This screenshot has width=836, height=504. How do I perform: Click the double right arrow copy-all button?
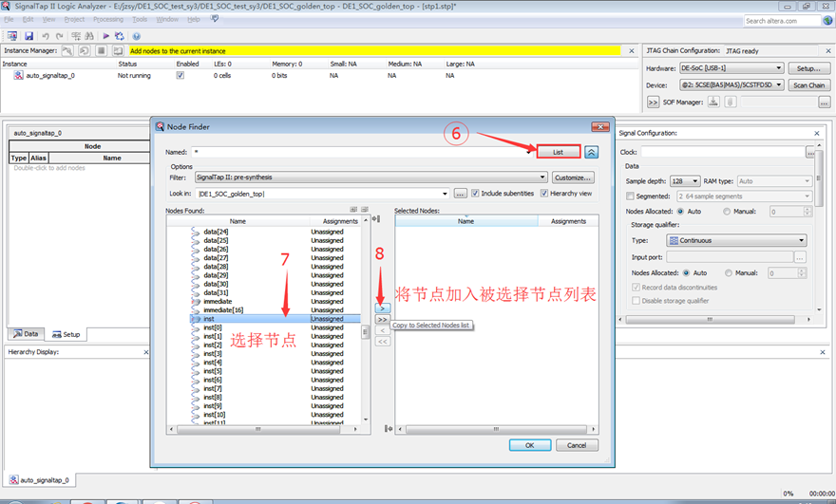[382, 319]
